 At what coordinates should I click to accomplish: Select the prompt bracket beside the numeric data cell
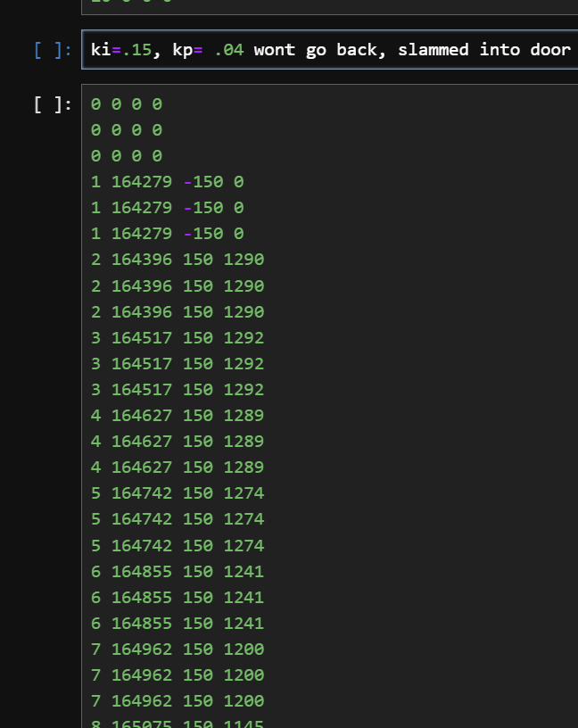coord(52,104)
